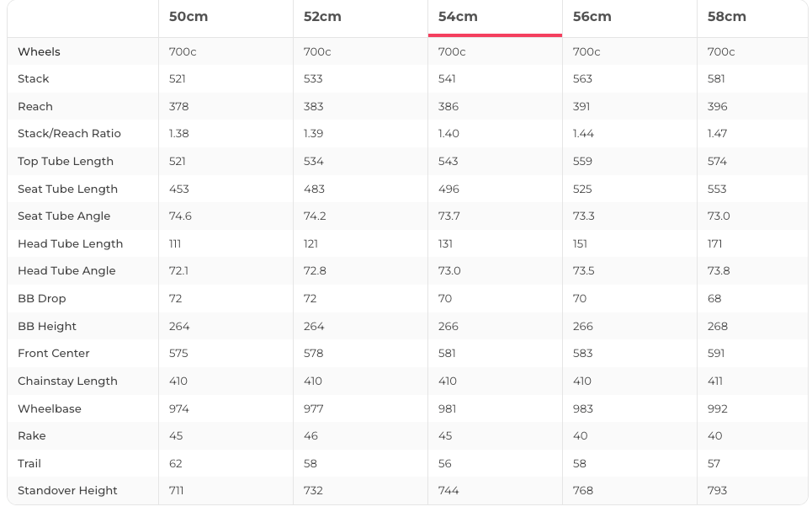Select the 52cm size column header
The image size is (812, 512).
coord(323,17)
